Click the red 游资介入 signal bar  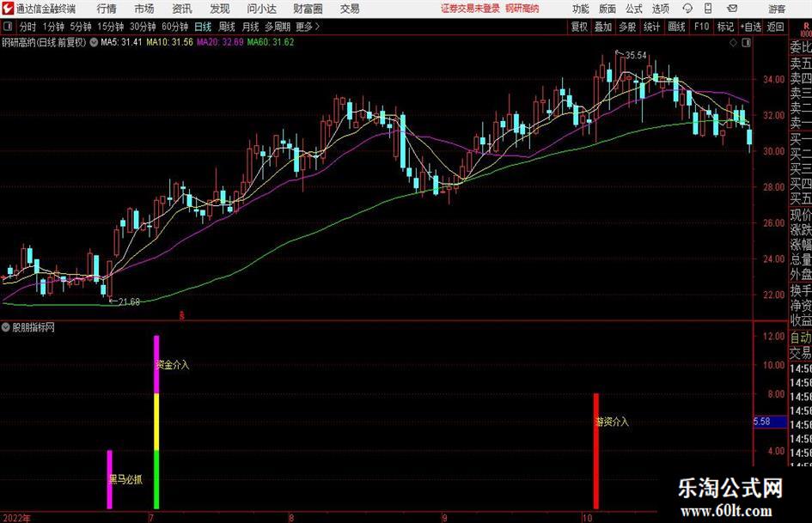point(596,451)
